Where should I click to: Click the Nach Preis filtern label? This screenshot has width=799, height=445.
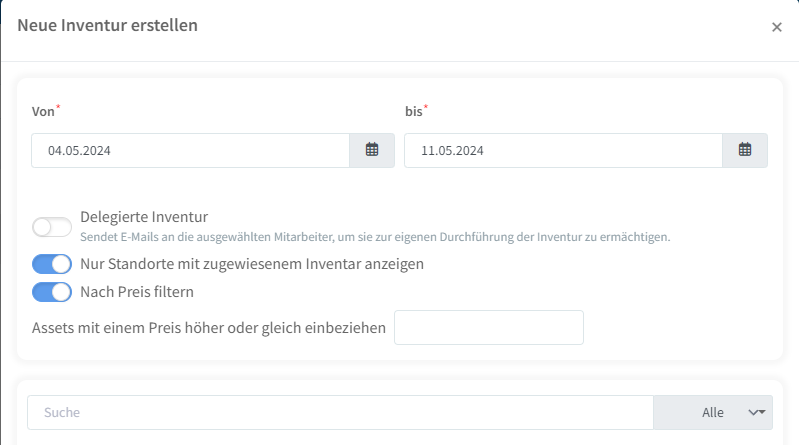click(137, 292)
